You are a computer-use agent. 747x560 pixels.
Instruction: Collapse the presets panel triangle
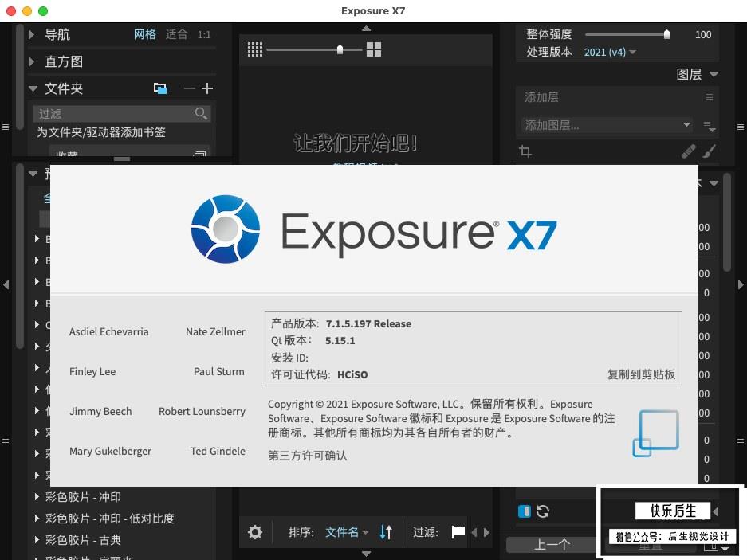pyautogui.click(x=33, y=174)
